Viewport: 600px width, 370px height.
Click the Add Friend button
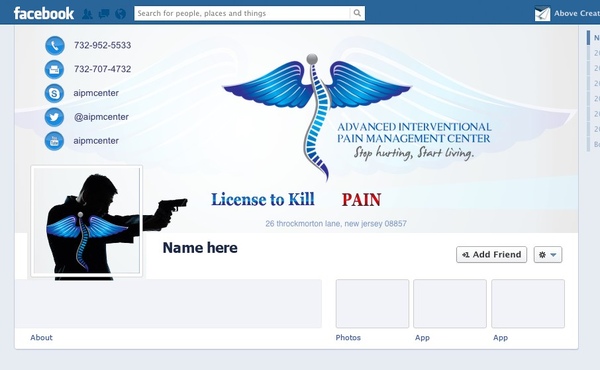(x=491, y=254)
